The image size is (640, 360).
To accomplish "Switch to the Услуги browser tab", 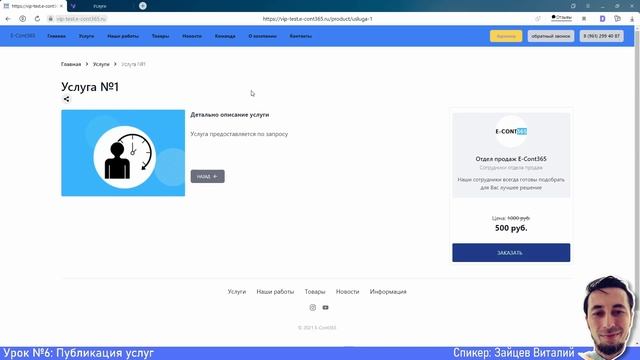I will click(x=100, y=6).
